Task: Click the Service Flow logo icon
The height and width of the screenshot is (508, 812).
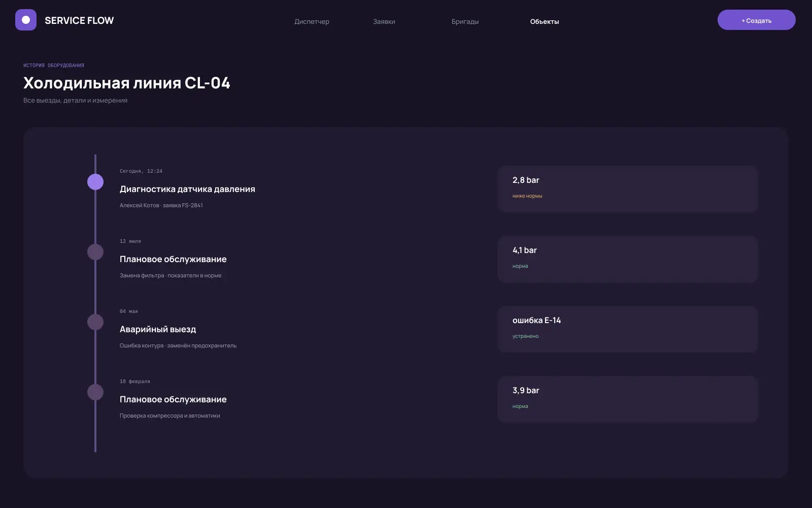Action: 26,20
